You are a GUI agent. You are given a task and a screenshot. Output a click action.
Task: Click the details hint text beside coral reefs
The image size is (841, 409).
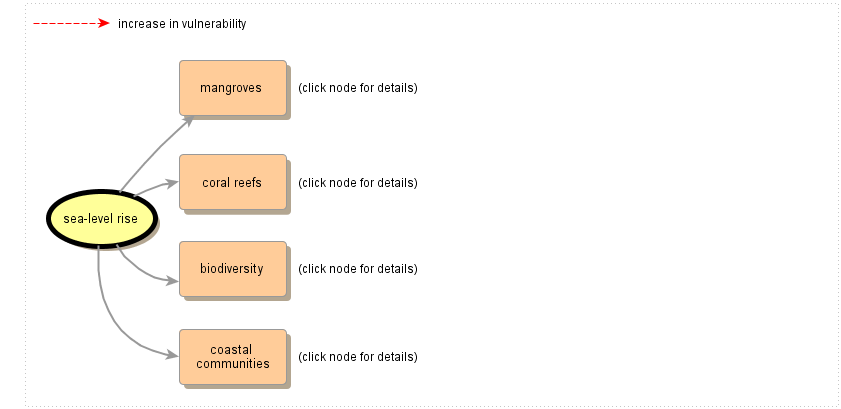coord(357,183)
